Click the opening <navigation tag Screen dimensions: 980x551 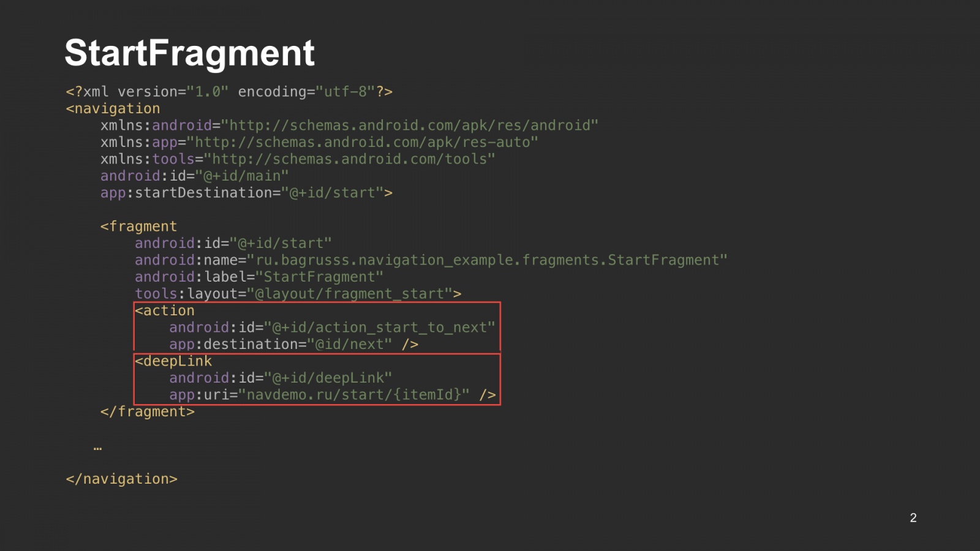pos(113,108)
